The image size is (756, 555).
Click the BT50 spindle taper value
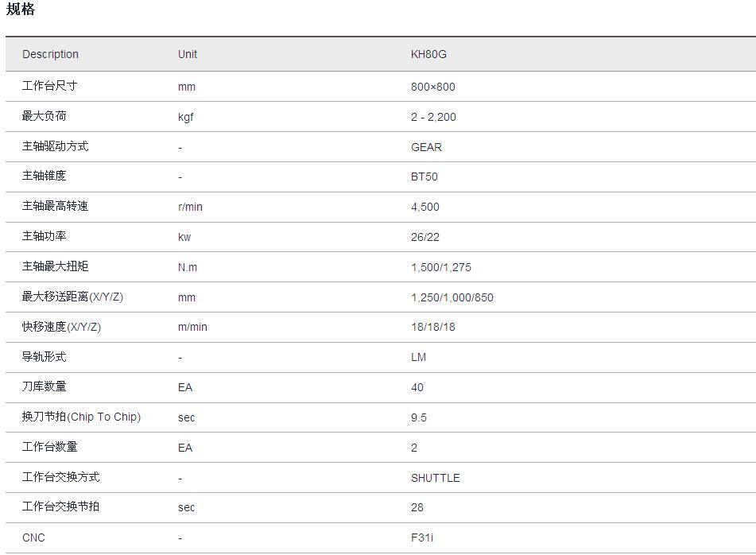[424, 177]
